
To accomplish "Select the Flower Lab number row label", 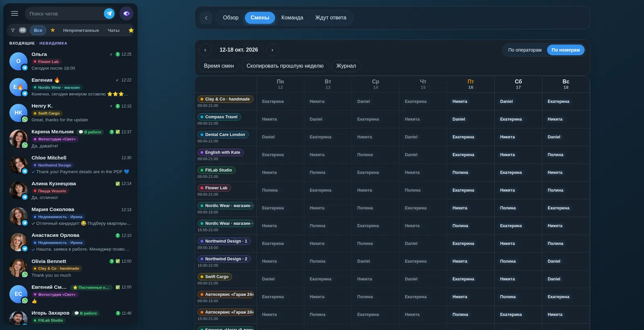I will (x=214, y=188).
